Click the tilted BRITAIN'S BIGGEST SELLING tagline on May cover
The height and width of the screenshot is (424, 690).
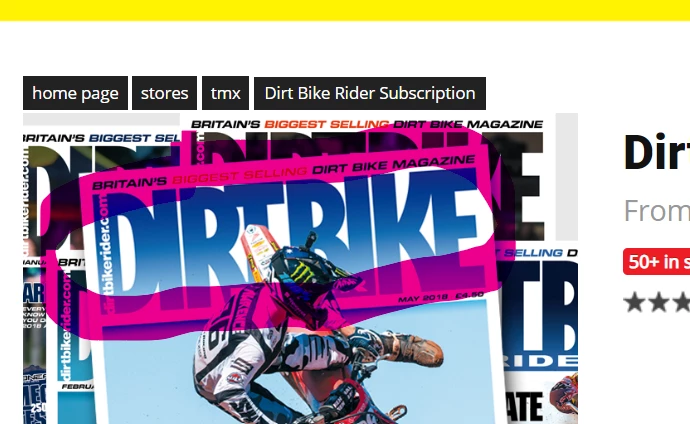pyautogui.click(x=284, y=172)
